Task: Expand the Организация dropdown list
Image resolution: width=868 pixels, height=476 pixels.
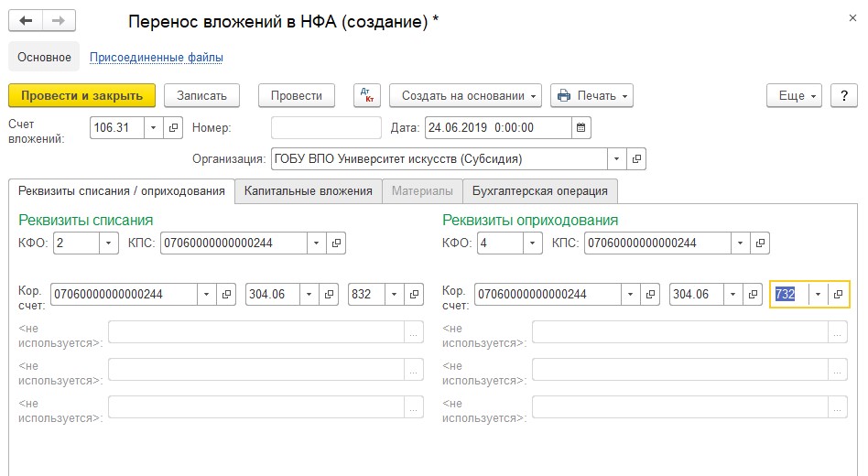Action: (x=617, y=159)
